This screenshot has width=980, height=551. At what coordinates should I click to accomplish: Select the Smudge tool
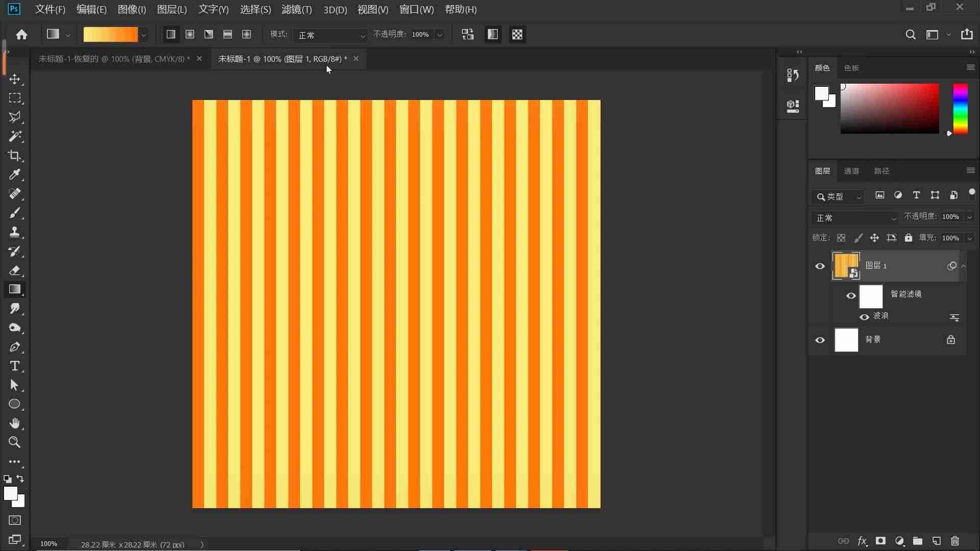[x=15, y=309]
